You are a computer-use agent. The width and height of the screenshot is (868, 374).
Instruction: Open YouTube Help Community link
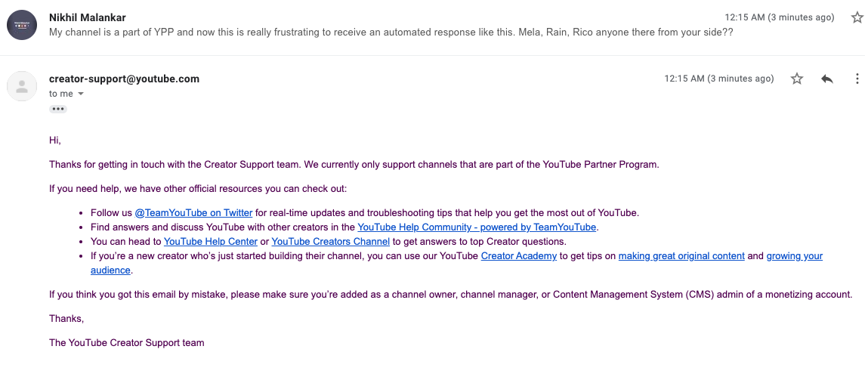(477, 227)
